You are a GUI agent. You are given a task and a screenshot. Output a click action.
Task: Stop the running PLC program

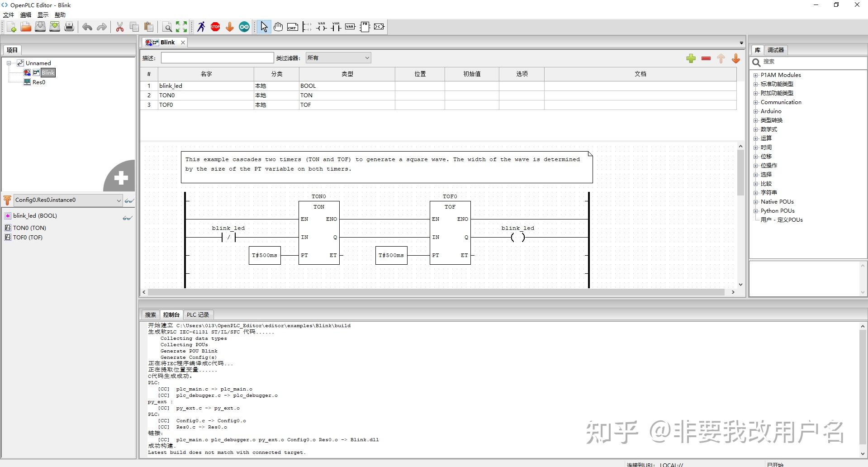[215, 27]
